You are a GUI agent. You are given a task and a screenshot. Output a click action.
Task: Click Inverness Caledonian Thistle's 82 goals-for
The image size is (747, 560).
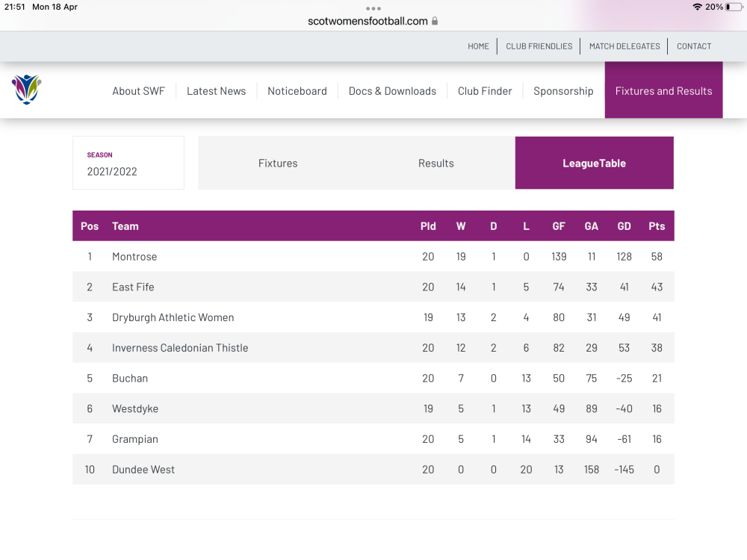tap(559, 348)
